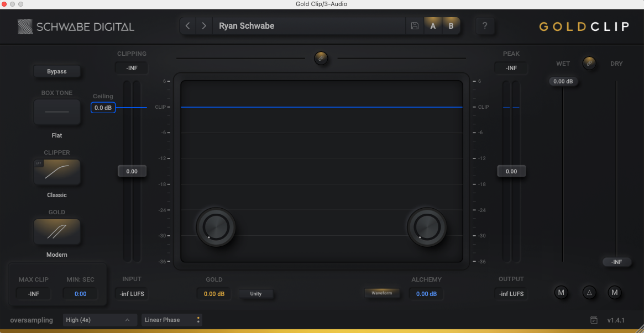Viewport: 644px width, 333px height.
Task: Click the delta listen button
Action: pyautogui.click(x=589, y=292)
